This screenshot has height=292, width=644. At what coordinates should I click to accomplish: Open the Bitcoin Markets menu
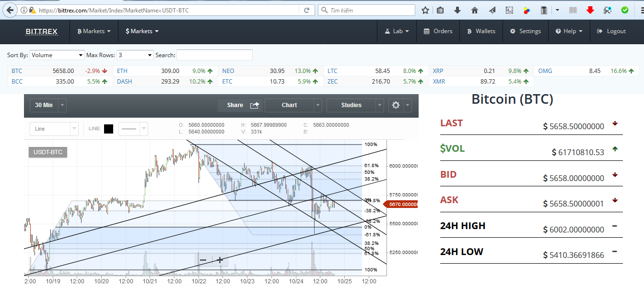tap(94, 31)
